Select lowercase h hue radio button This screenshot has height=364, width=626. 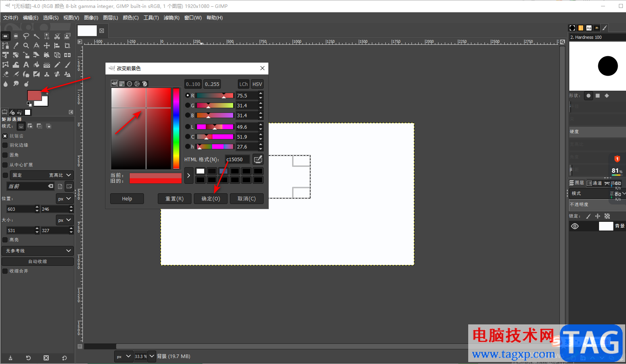coord(188,147)
